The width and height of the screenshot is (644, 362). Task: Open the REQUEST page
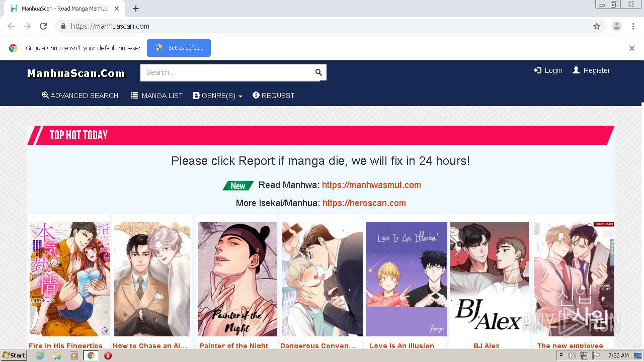(273, 96)
